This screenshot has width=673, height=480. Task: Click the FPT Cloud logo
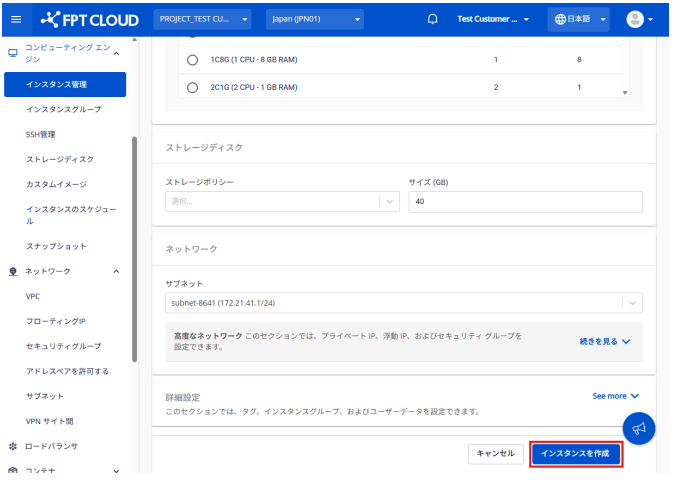pos(90,19)
